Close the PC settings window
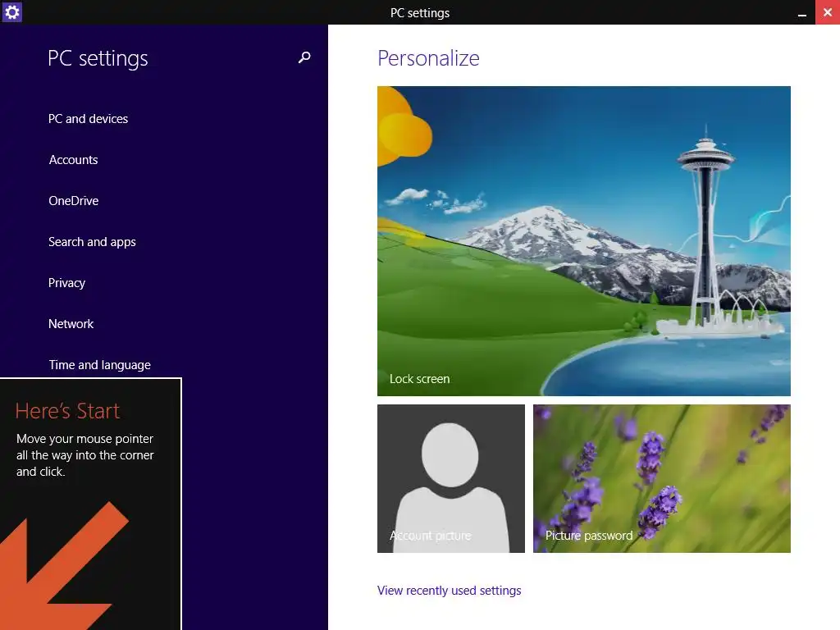The image size is (840, 630). [x=828, y=12]
